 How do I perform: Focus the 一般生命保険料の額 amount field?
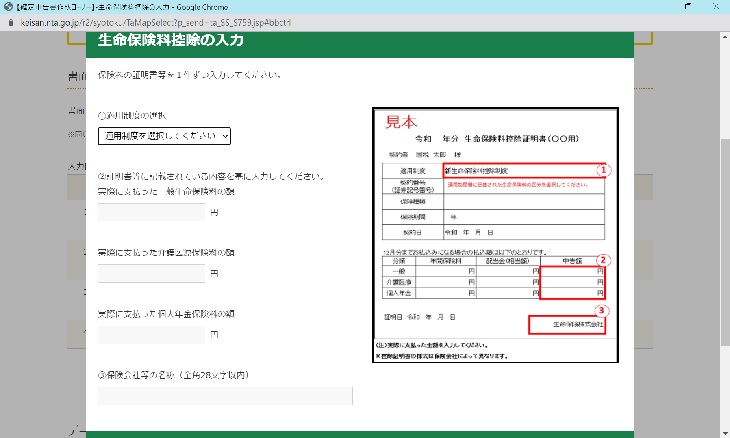(x=151, y=212)
